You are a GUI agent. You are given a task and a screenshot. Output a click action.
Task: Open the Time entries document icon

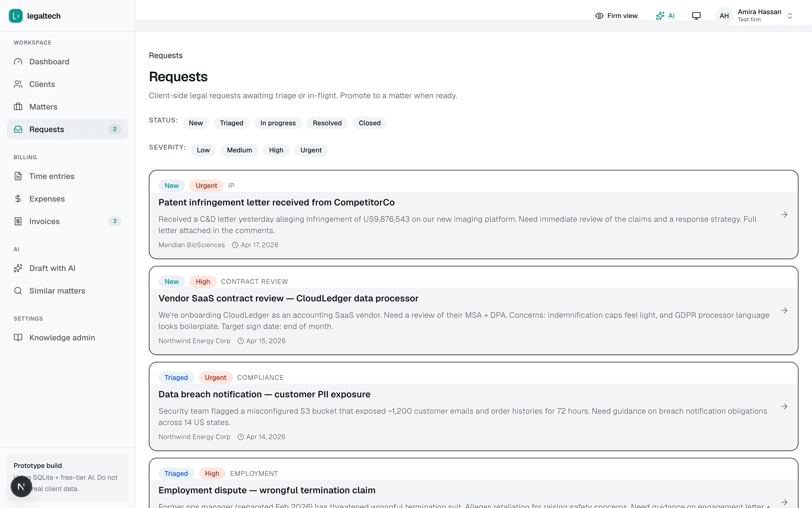point(18,176)
